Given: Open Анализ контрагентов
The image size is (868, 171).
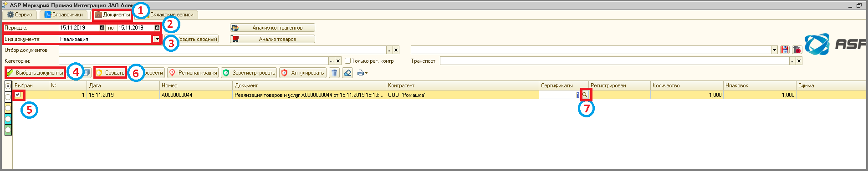Looking at the screenshot, I should [x=272, y=28].
